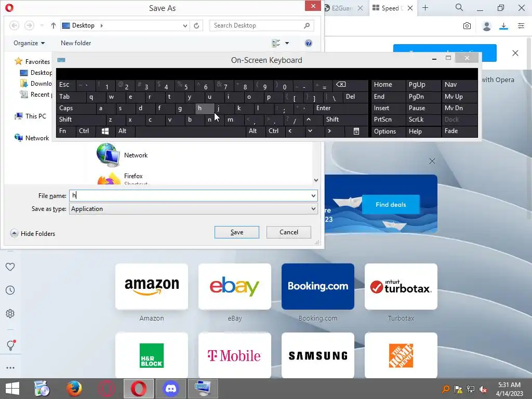The width and height of the screenshot is (532, 399).
Task: Toggle the ScrLk key on keyboard
Action: point(423,119)
